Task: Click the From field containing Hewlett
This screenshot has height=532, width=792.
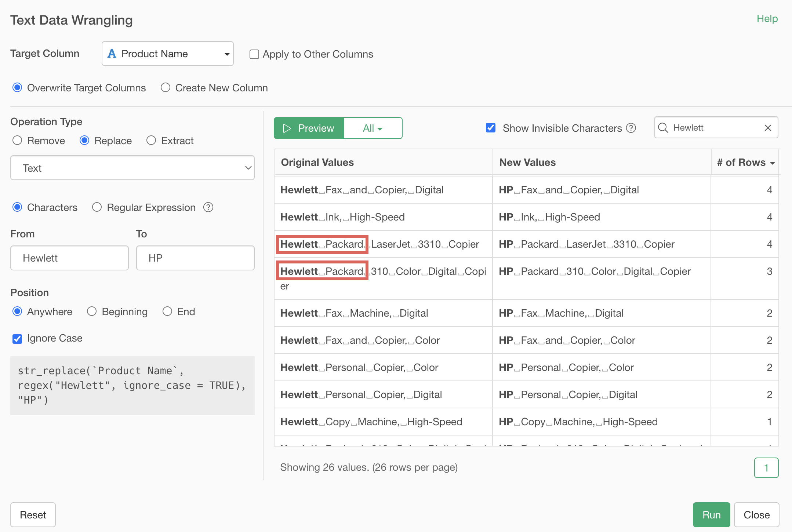Action: [x=70, y=258]
